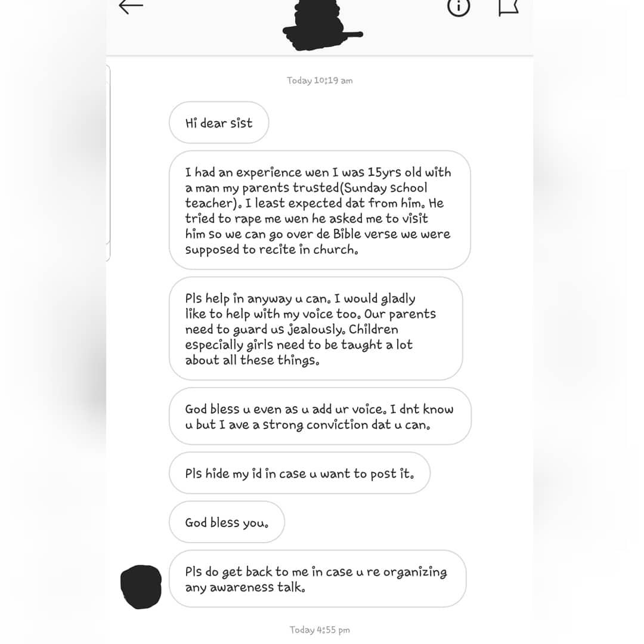Tap the 'Today 4:55 pm' timestamp
The image size is (644, 644).
click(320, 630)
